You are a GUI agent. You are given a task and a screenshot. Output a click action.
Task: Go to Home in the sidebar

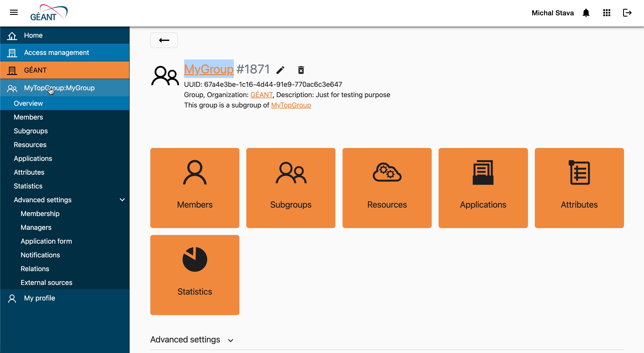(x=65, y=35)
